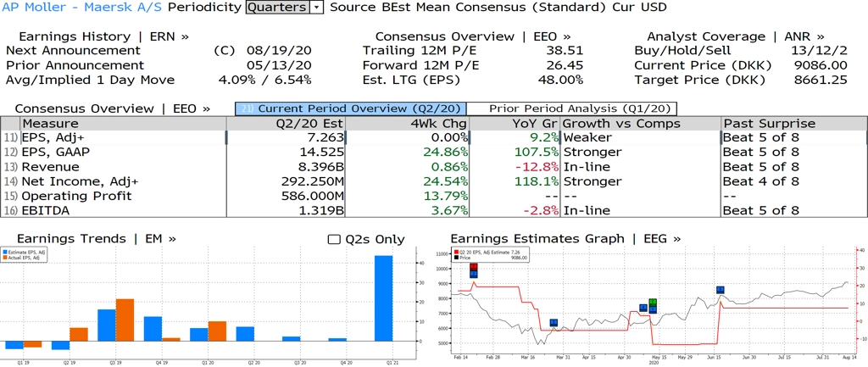Click the YoY Gr column header

pos(515,124)
